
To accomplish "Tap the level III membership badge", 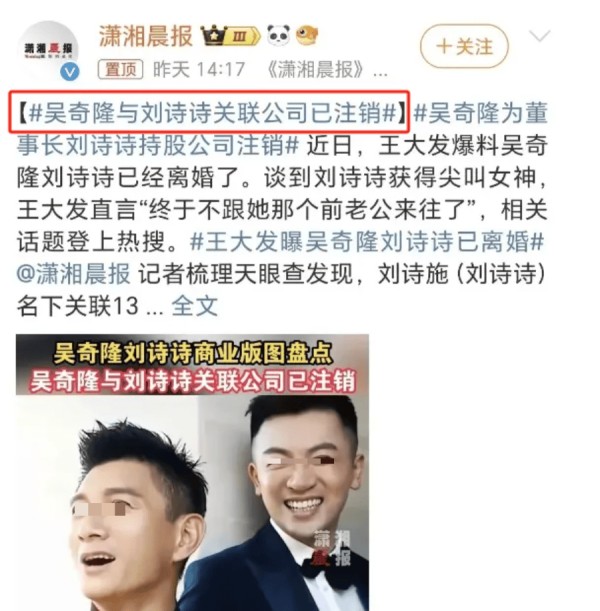I will tap(242, 36).
